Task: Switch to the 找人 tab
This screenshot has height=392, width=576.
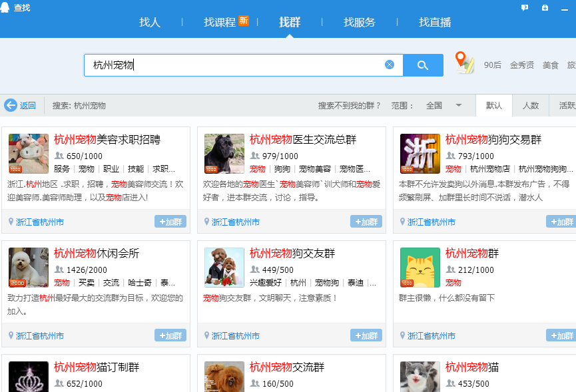Action: click(x=150, y=22)
